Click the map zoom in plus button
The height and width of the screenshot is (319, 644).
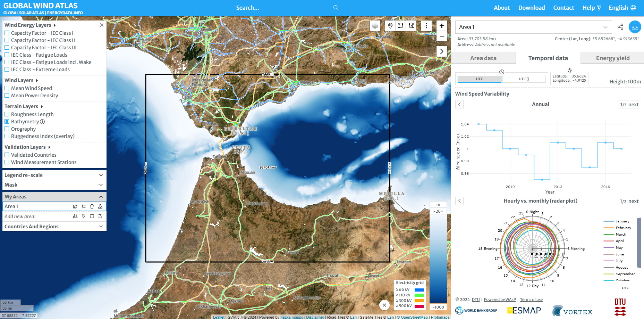(x=442, y=26)
